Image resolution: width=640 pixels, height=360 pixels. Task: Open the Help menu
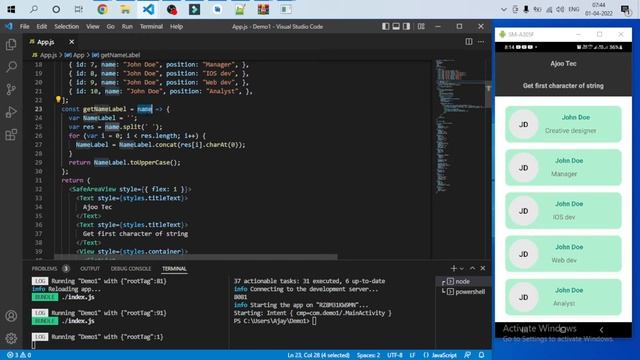click(176, 27)
